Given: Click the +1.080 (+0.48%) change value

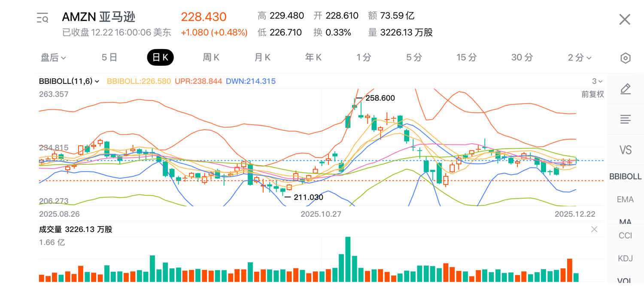Looking at the screenshot, I should click(214, 33).
